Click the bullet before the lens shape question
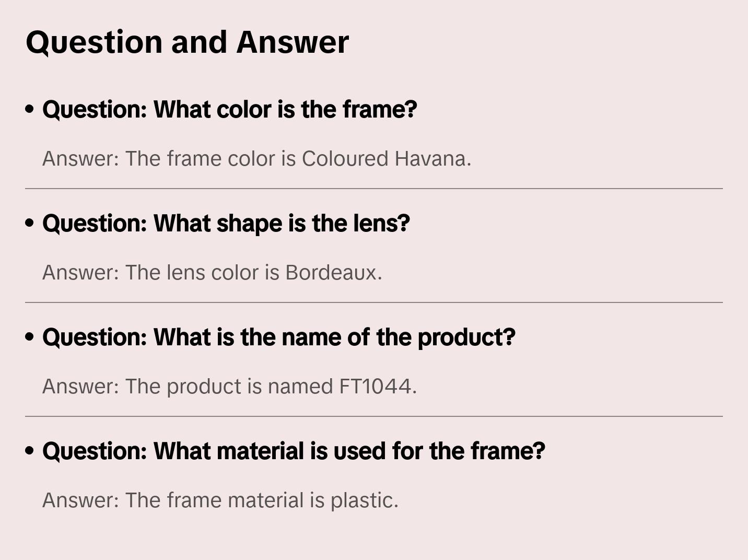Screen dimensions: 748x560 point(30,224)
